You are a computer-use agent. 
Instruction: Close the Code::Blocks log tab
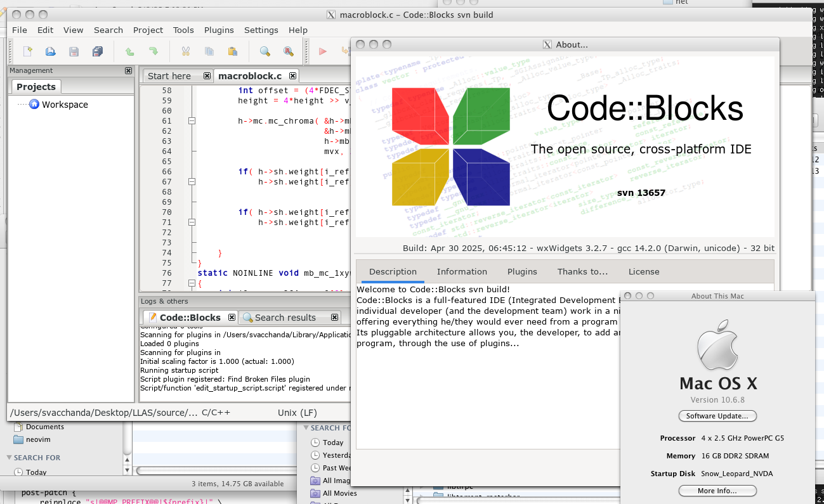coord(232,317)
